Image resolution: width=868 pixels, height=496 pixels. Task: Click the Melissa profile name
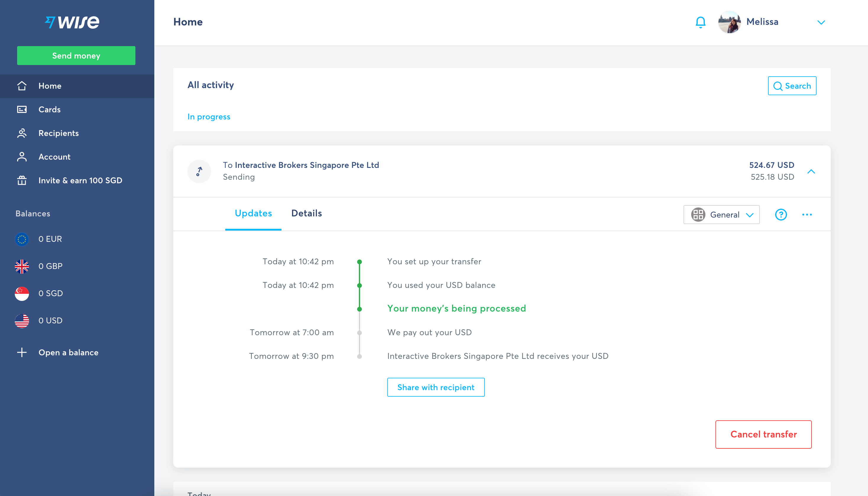click(762, 22)
